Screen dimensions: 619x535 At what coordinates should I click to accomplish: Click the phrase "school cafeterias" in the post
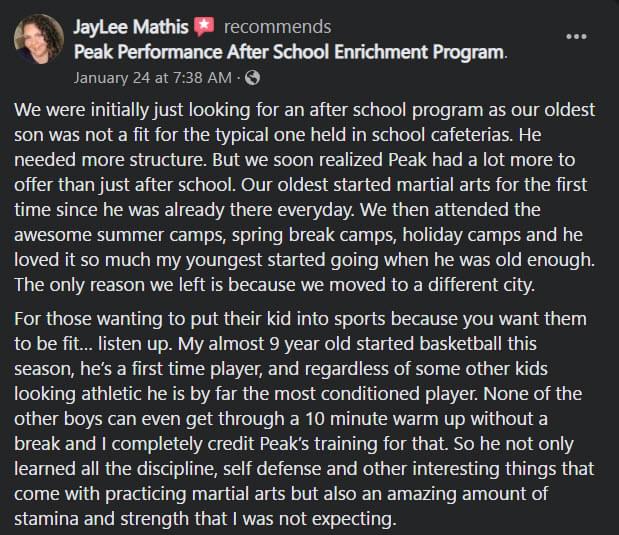click(x=474, y=135)
